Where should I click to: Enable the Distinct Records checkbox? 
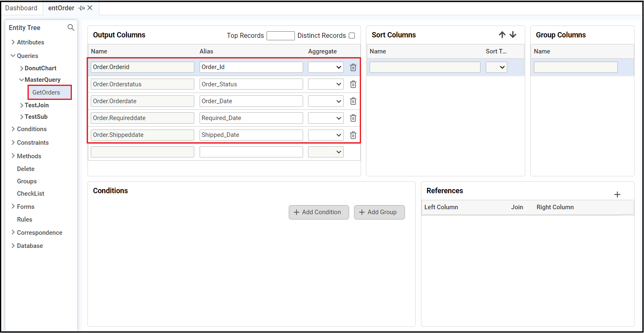[352, 36]
